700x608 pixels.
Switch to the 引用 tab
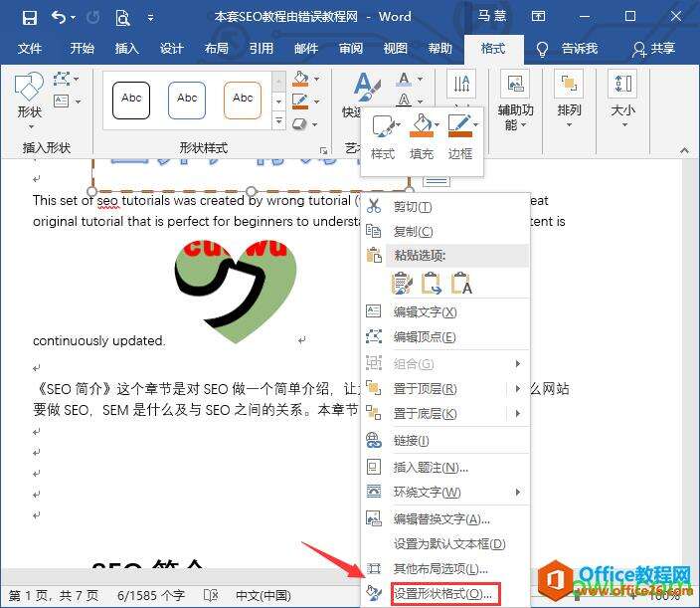[262, 48]
